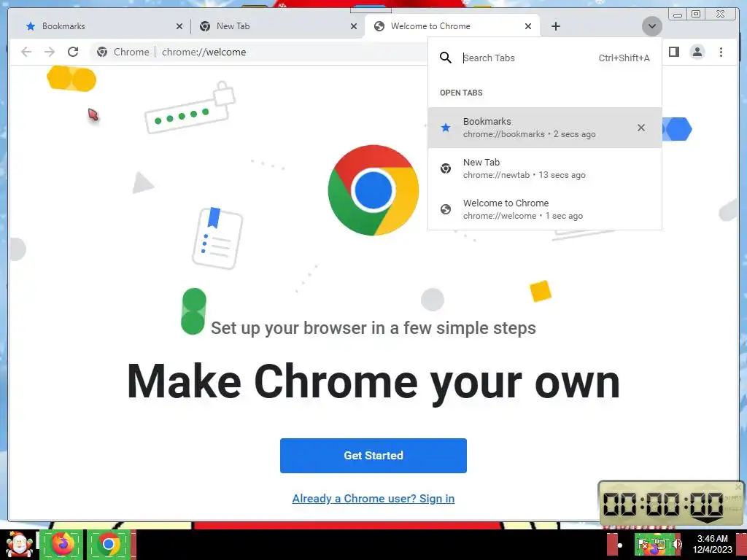Image resolution: width=747 pixels, height=560 pixels.
Task: Select New Tab in open tabs list
Action: 544,168
